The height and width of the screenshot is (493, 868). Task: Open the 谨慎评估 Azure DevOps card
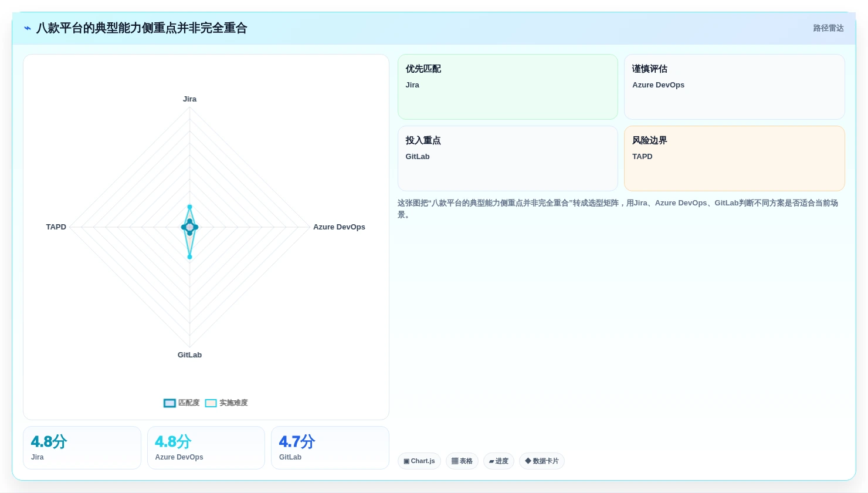[x=734, y=87]
